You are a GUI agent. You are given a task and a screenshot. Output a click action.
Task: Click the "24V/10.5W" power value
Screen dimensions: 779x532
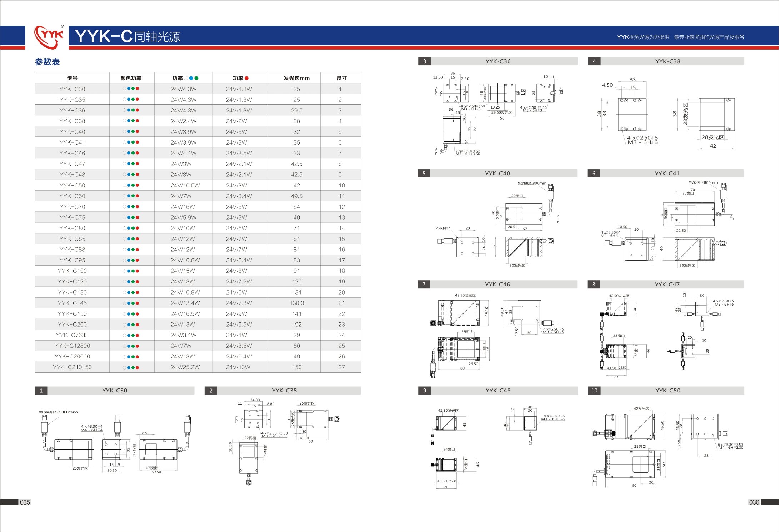tap(185, 185)
